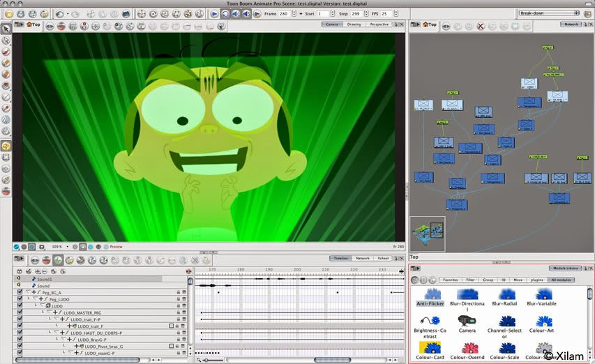
Task: Switch to the Drawing view tab
Action: point(354,24)
